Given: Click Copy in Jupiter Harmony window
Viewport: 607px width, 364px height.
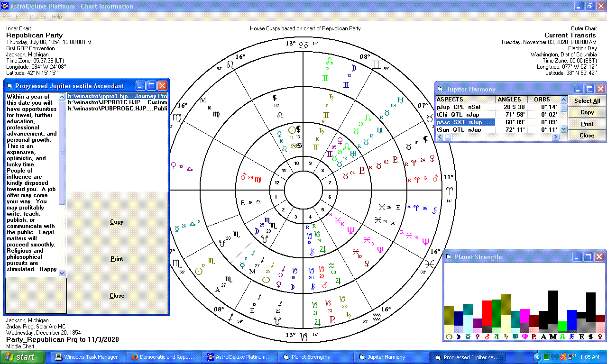Looking at the screenshot, I should [x=587, y=112].
